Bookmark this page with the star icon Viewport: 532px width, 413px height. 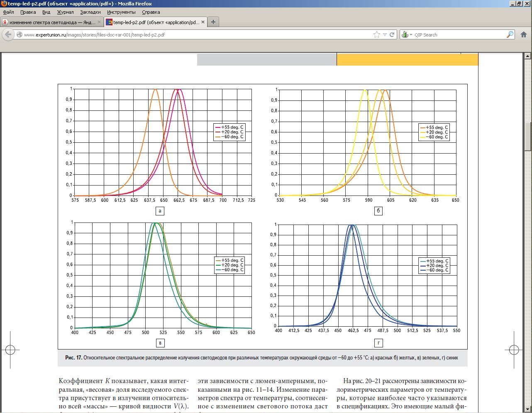tap(377, 35)
